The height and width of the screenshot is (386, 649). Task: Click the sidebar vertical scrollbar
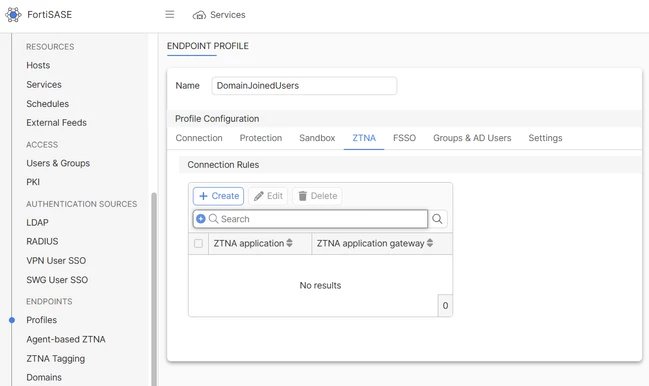154,289
